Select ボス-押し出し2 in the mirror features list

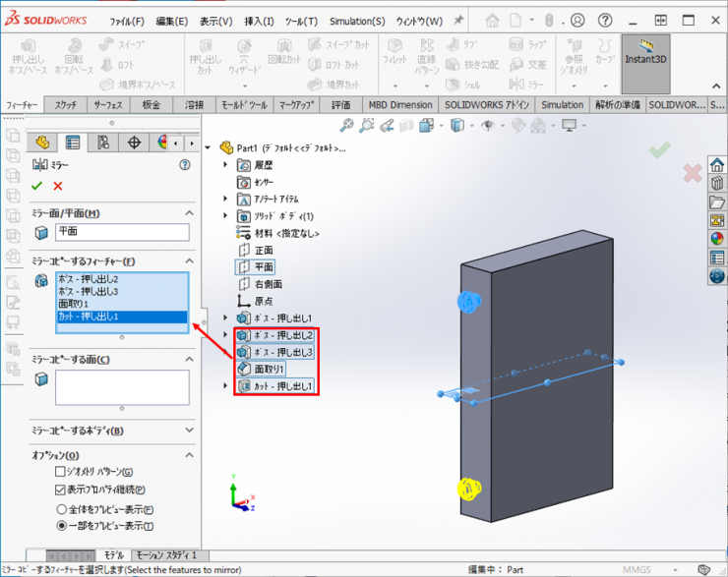89,279
